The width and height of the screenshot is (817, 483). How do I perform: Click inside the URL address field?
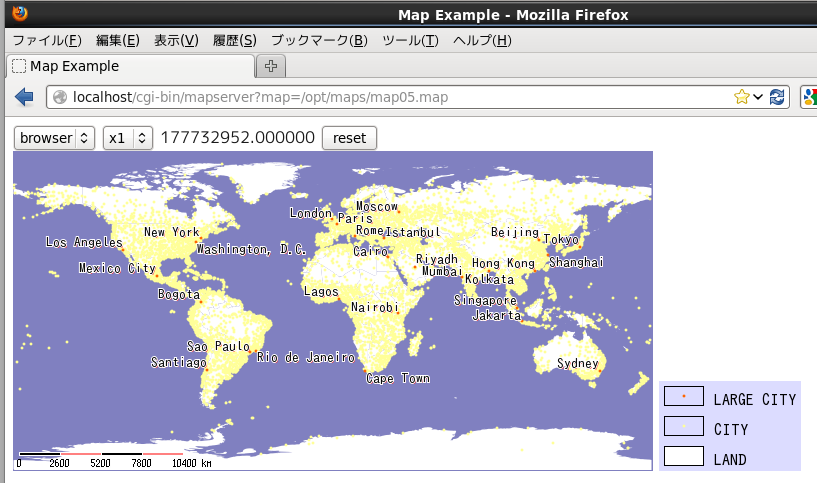[400, 97]
